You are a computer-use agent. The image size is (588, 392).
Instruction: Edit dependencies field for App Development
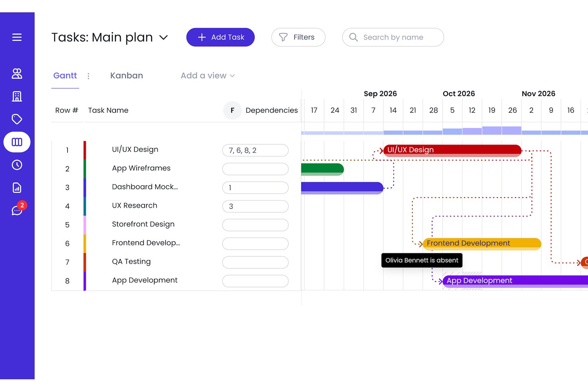[x=255, y=281]
